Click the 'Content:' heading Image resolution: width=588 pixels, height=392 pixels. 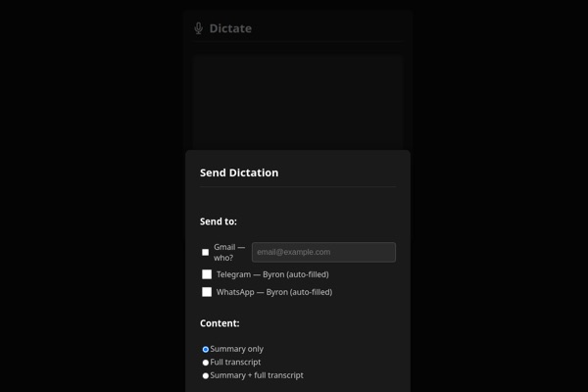point(220,323)
